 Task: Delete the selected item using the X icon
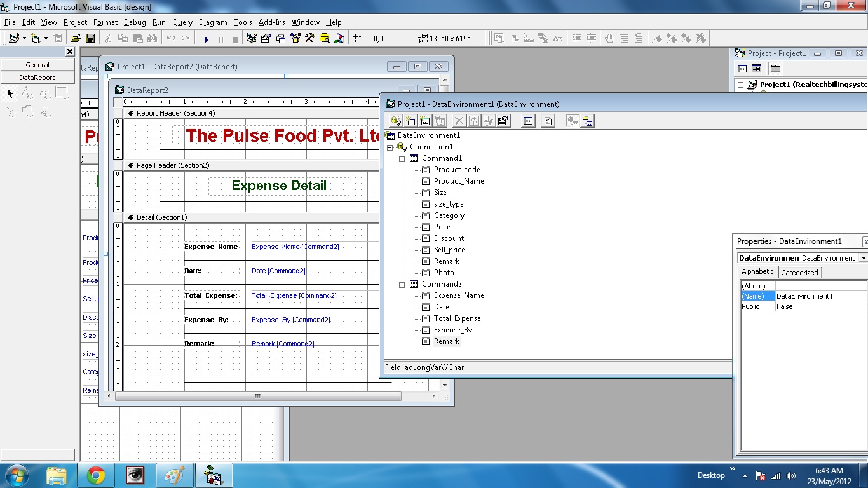point(459,121)
